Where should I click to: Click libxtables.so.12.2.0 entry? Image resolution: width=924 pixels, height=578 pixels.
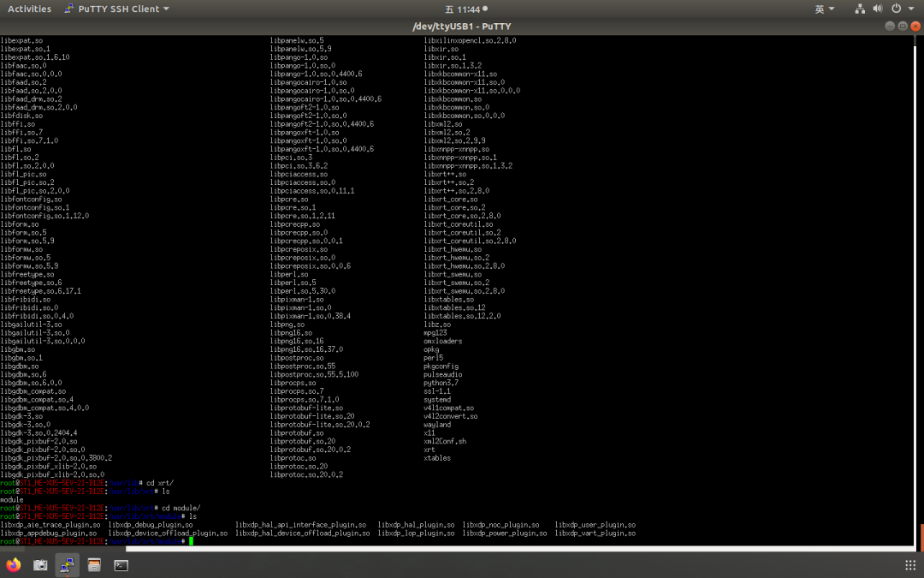[463, 316]
